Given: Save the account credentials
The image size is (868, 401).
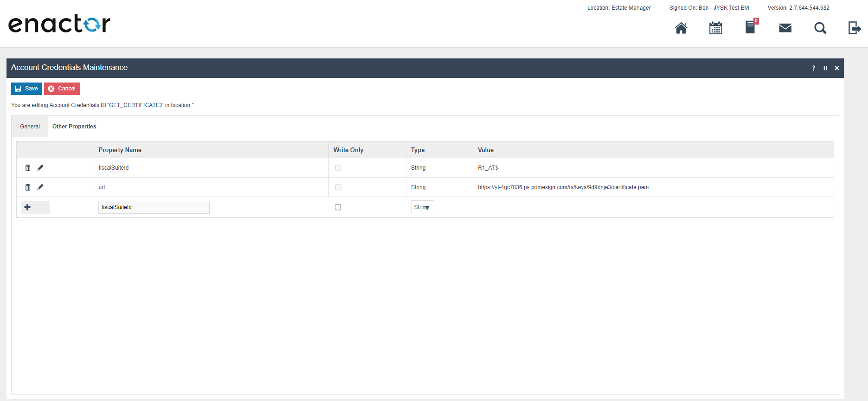Looking at the screenshot, I should coord(26,89).
